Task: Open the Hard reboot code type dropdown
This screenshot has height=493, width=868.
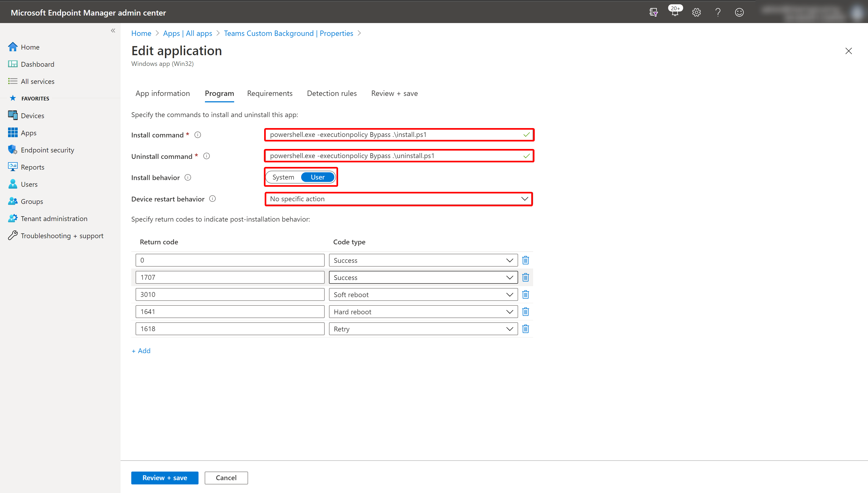Action: click(423, 312)
